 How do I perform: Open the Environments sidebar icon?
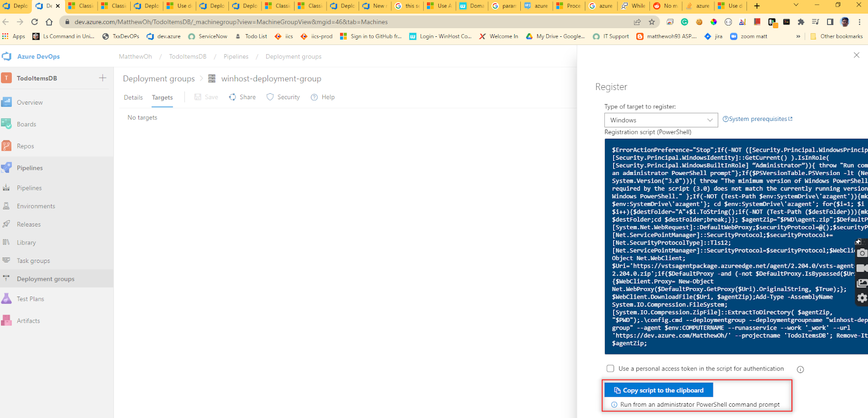(7, 206)
